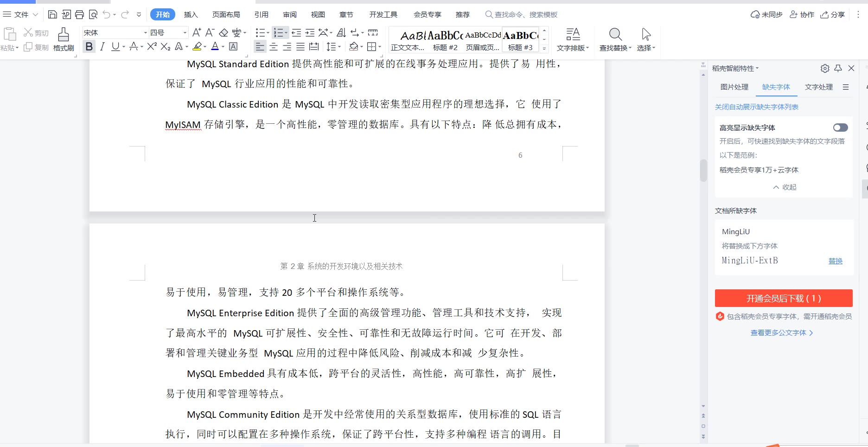Image resolution: width=868 pixels, height=447 pixels.
Task: Switch to the 插入 (Insert) ribbon tab
Action: click(x=191, y=14)
